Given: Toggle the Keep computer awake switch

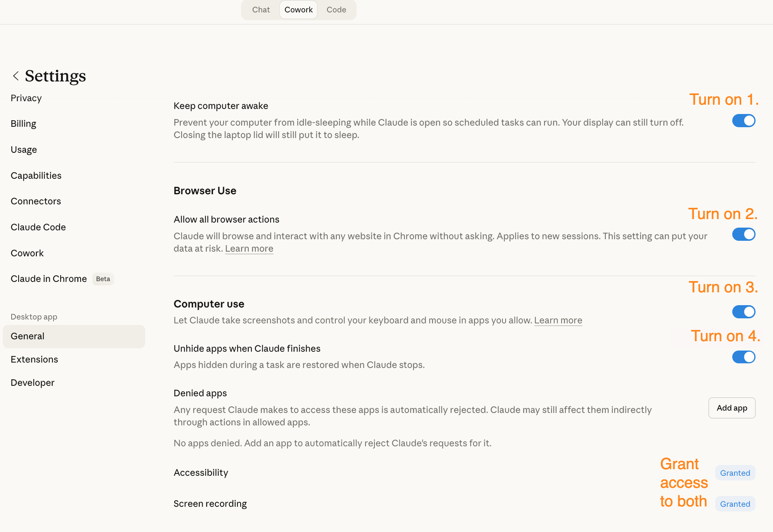Looking at the screenshot, I should click(x=744, y=121).
